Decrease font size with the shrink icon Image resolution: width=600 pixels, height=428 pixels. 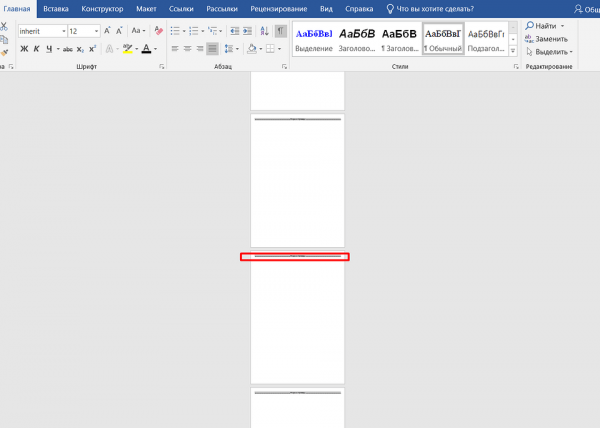119,31
